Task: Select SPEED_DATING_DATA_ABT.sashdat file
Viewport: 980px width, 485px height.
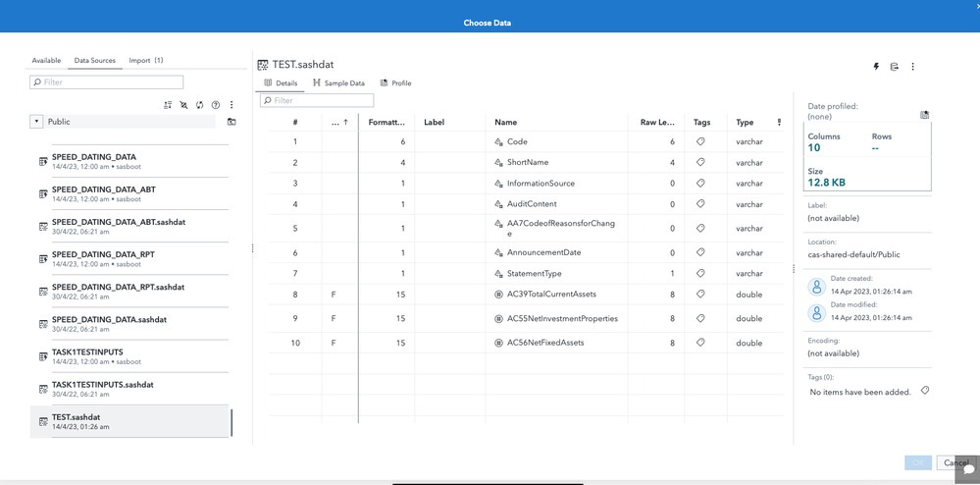Action: click(130, 227)
